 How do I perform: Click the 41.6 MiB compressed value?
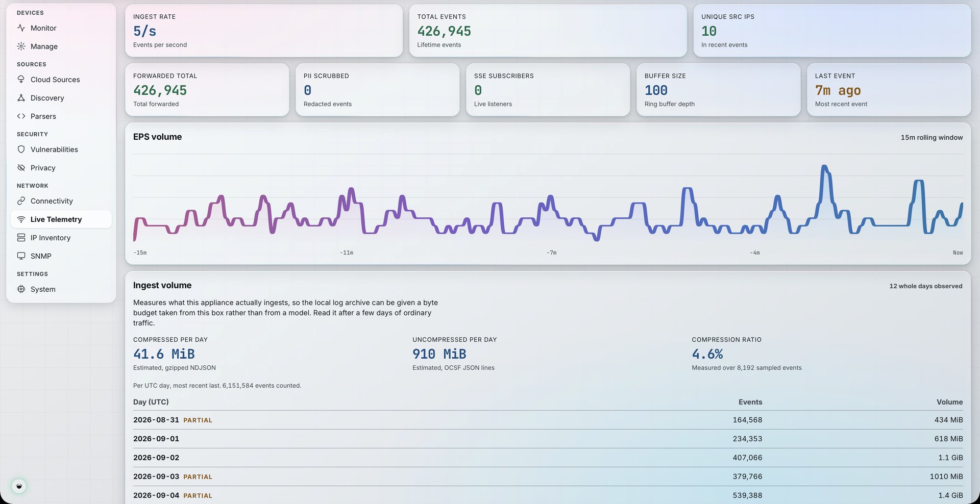(164, 354)
